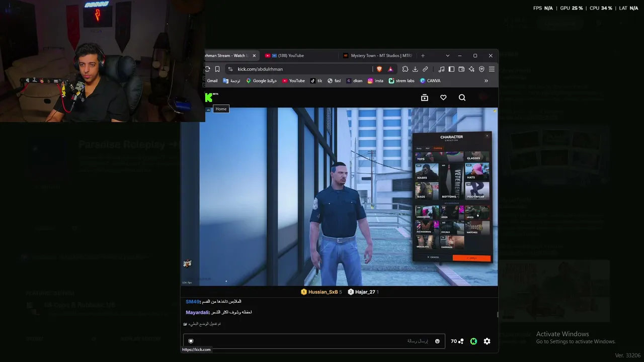Select the DECALS accessory tile
Image resolution: width=644 pixels, height=362 pixels.
coord(451,227)
